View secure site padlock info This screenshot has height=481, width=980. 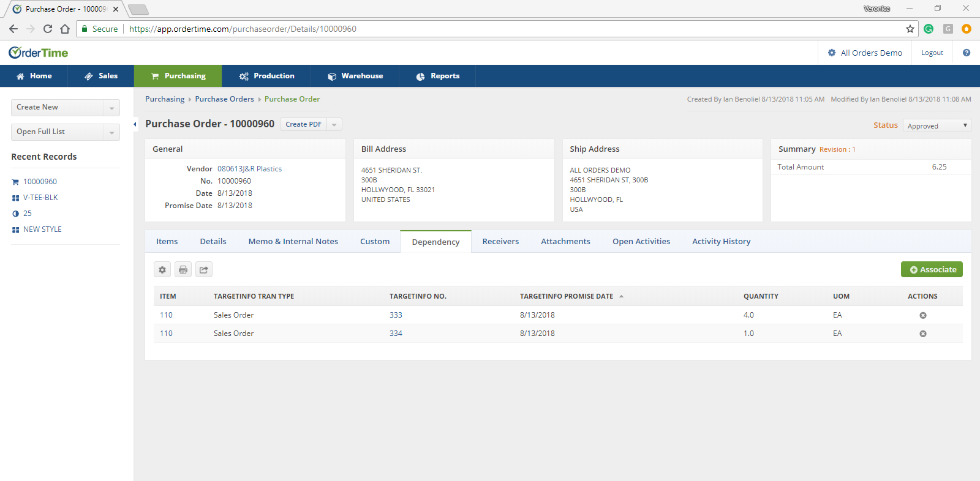coord(85,29)
